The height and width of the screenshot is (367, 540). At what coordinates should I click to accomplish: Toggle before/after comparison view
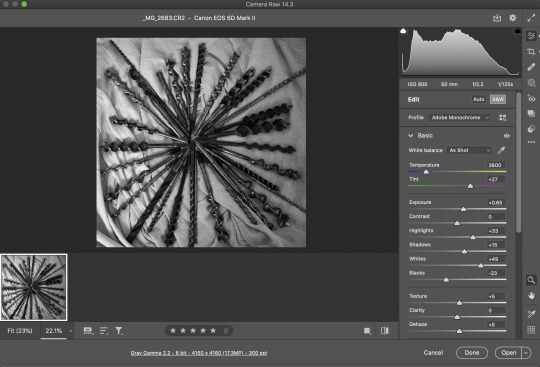[385, 331]
